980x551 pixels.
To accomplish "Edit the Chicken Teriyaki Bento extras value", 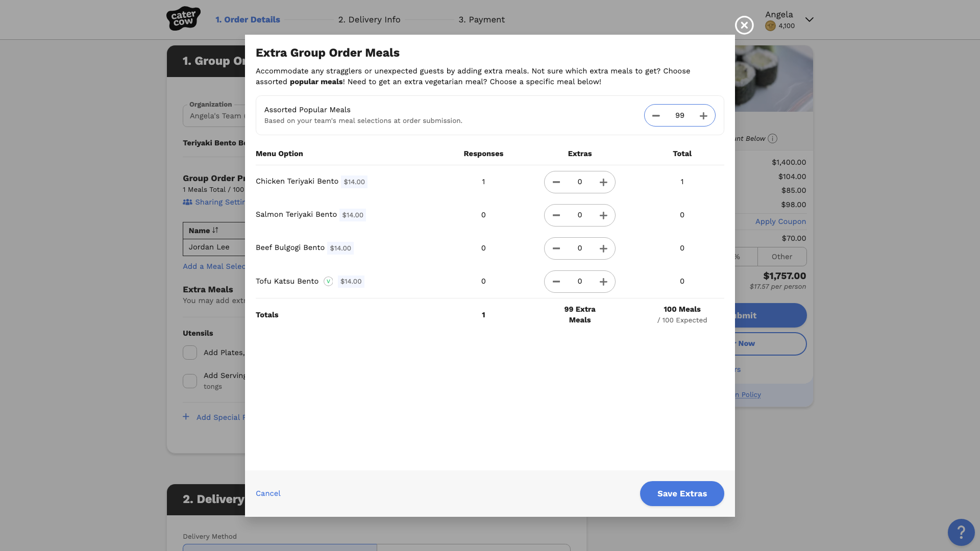I will click(x=580, y=182).
